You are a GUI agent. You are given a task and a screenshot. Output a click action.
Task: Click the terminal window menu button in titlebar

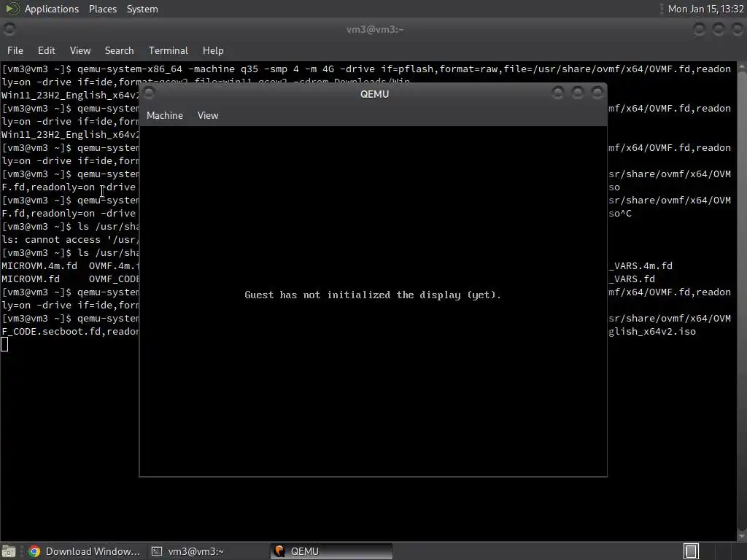[x=9, y=29]
